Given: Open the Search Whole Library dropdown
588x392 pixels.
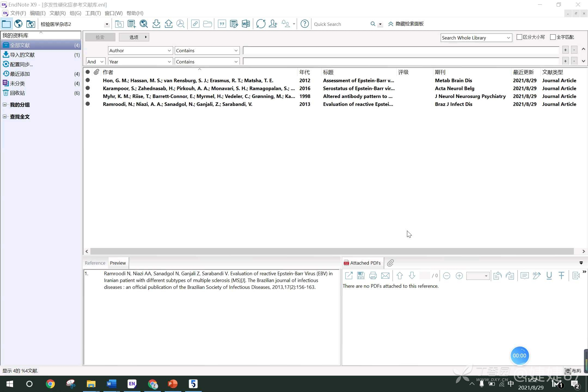Looking at the screenshot, I should click(x=476, y=38).
